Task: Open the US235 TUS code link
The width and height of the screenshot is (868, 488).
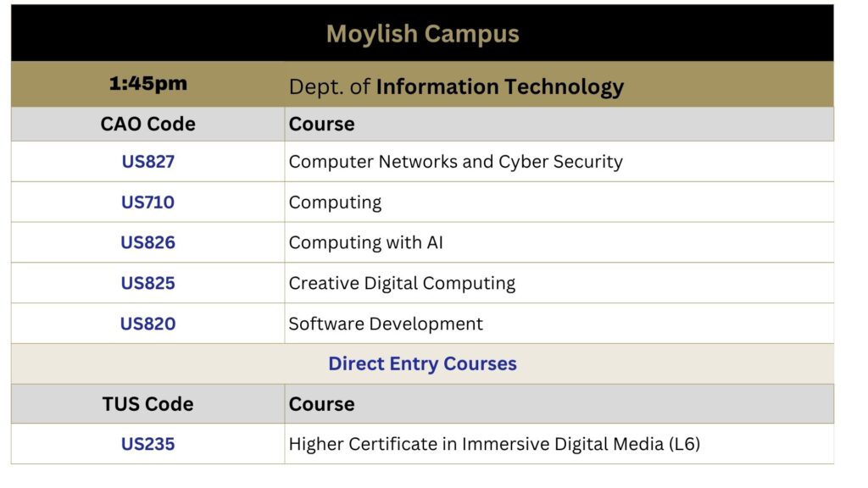Action: pos(147,444)
